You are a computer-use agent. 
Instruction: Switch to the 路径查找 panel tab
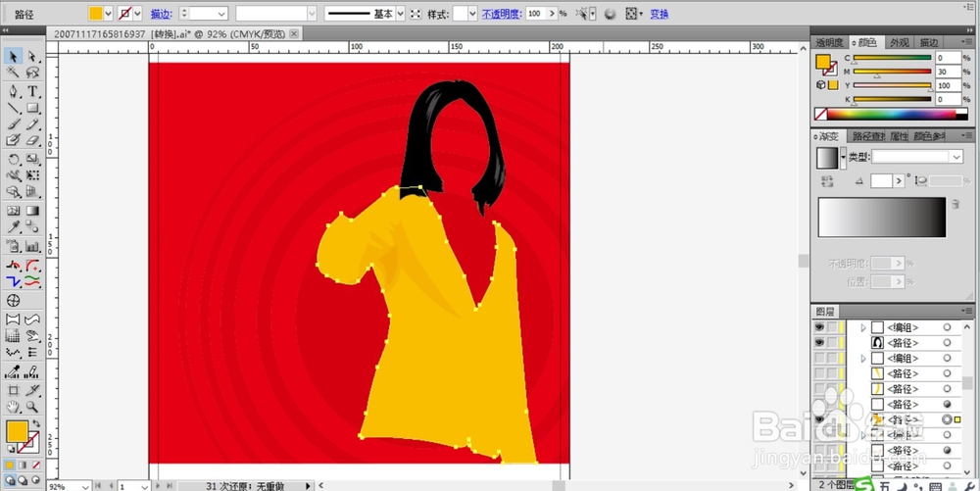pos(868,136)
